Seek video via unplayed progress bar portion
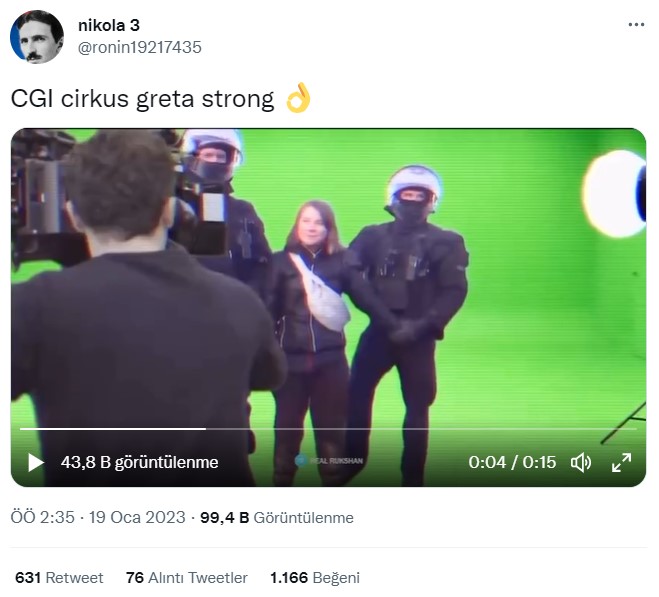This screenshot has width=659, height=597. 422,429
